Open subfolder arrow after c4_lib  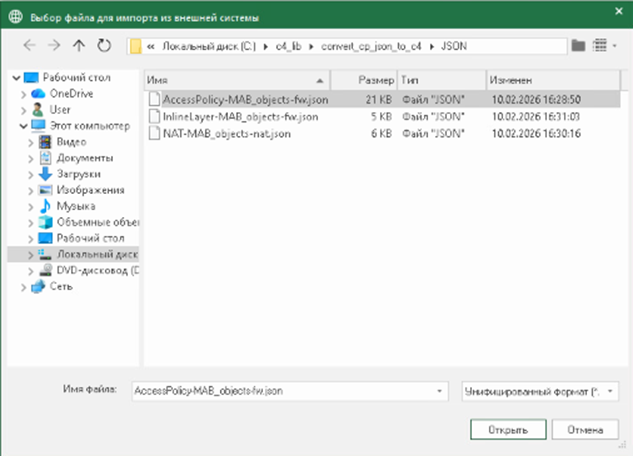coord(311,47)
